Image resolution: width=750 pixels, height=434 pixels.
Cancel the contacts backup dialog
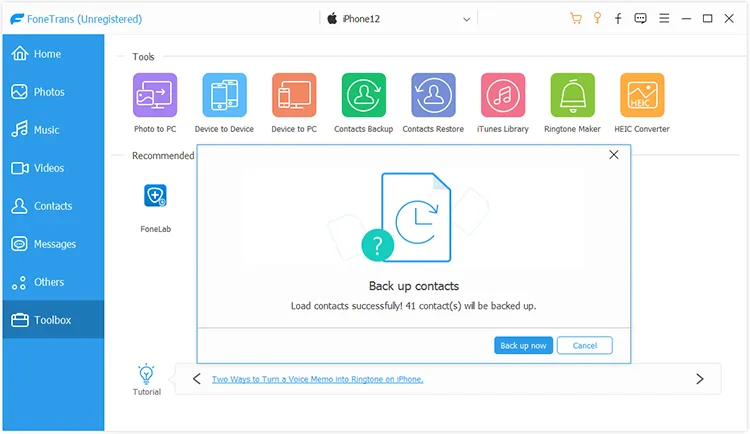(x=585, y=345)
